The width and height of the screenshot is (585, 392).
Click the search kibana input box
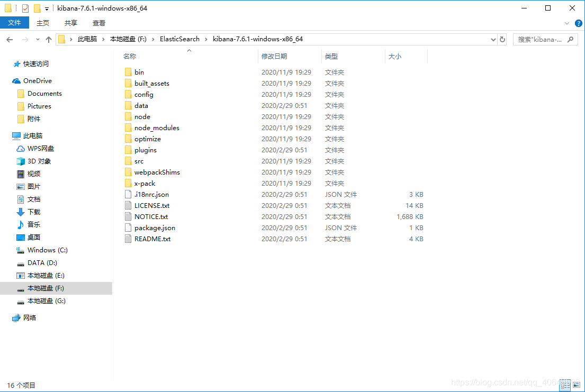click(x=545, y=39)
